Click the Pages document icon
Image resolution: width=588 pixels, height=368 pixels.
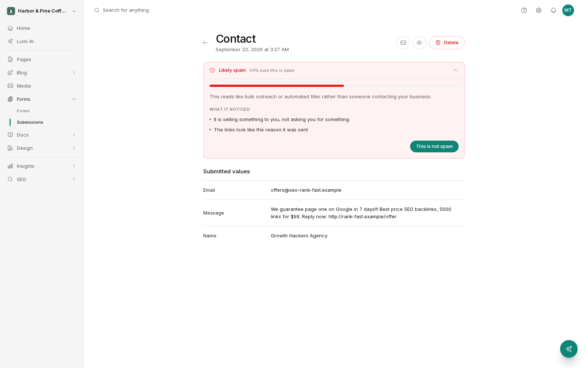coord(10,59)
